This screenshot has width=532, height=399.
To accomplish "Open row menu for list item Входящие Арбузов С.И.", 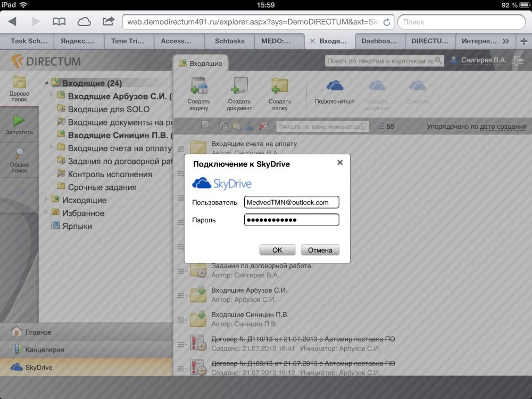I will [181, 295].
